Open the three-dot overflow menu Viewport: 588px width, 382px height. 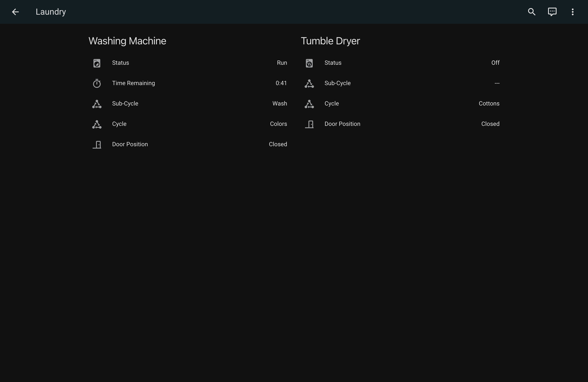point(572,12)
